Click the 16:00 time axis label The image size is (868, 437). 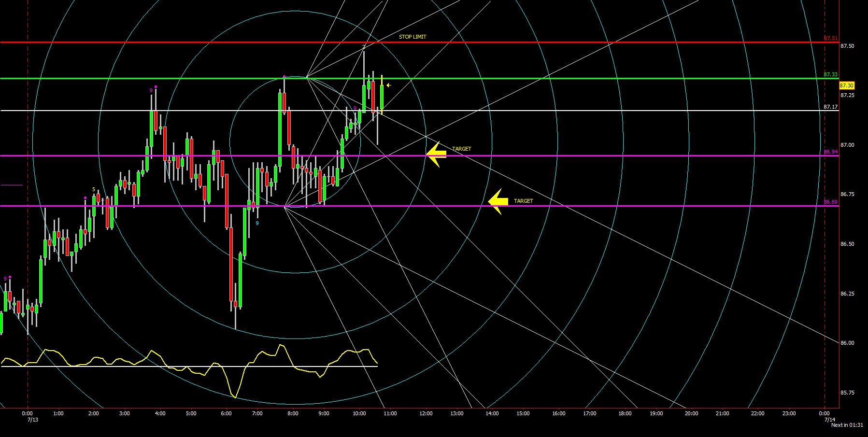[558, 413]
